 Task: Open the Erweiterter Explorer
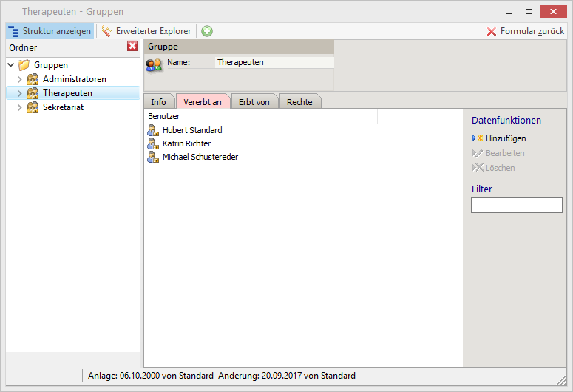click(x=146, y=31)
